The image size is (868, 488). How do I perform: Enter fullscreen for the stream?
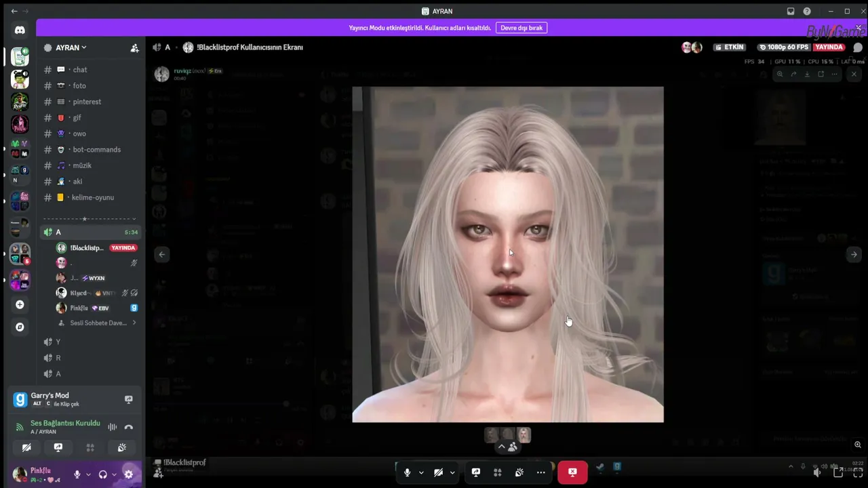(x=857, y=471)
